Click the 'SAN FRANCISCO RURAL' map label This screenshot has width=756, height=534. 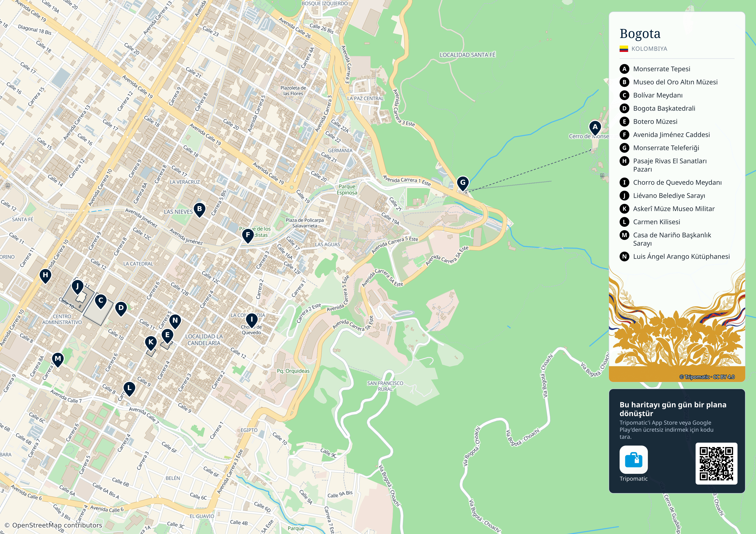point(385,386)
